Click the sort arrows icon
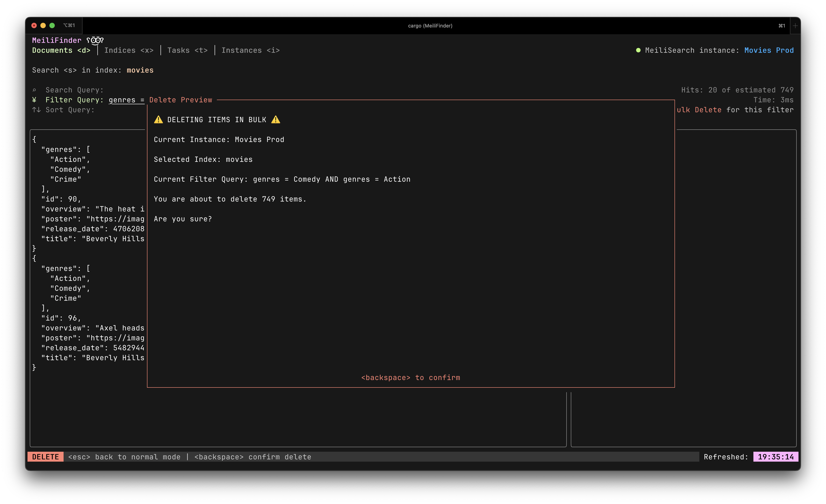Viewport: 826px width, 504px height. tap(36, 110)
